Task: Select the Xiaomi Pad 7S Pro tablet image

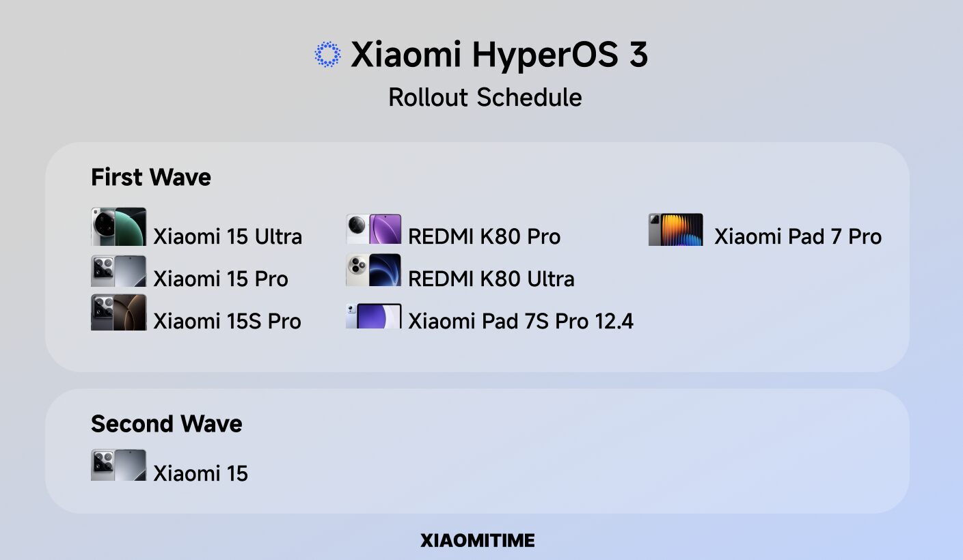Action: 373,316
